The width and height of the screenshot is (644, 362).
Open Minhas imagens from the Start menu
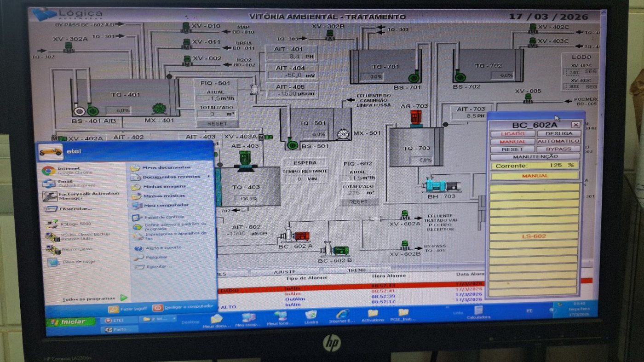coord(159,187)
